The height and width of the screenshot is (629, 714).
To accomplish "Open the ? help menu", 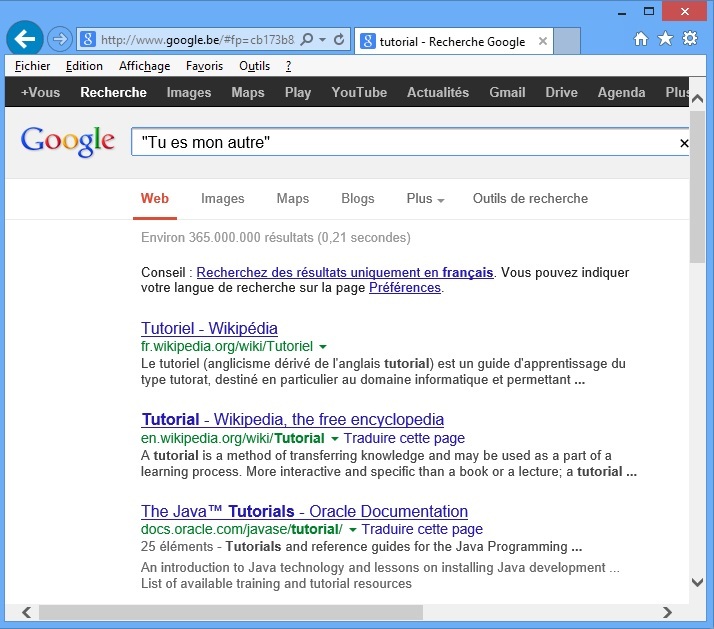I will coord(288,66).
